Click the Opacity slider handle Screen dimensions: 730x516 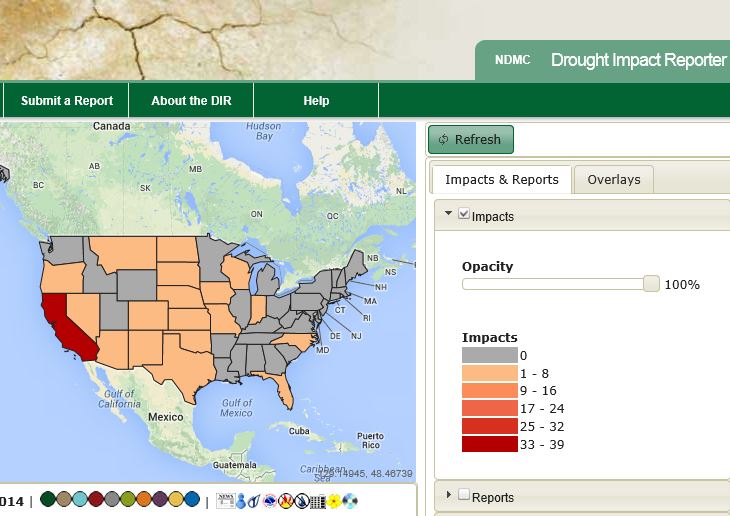[651, 284]
